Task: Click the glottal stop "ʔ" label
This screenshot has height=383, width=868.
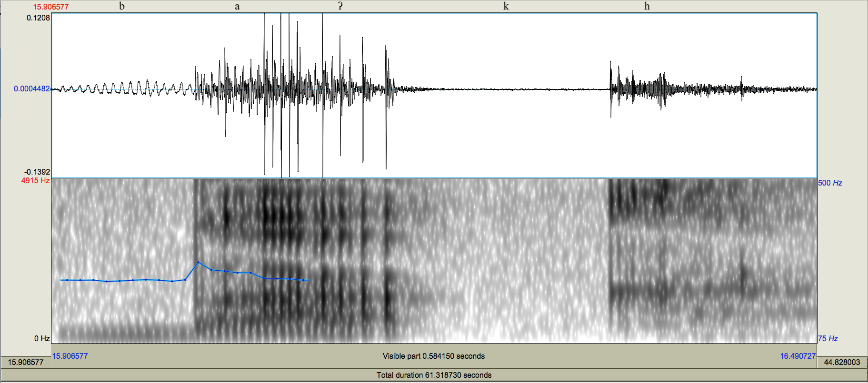Action: 340,6
